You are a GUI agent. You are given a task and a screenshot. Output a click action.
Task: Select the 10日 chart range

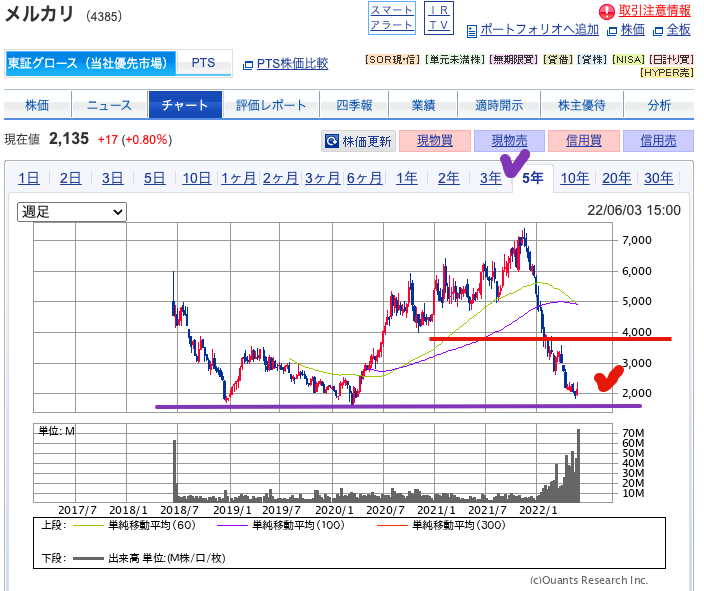point(197,178)
